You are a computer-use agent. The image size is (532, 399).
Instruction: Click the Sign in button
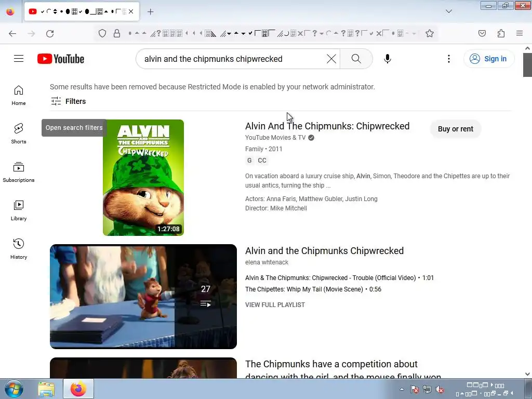[488, 59]
